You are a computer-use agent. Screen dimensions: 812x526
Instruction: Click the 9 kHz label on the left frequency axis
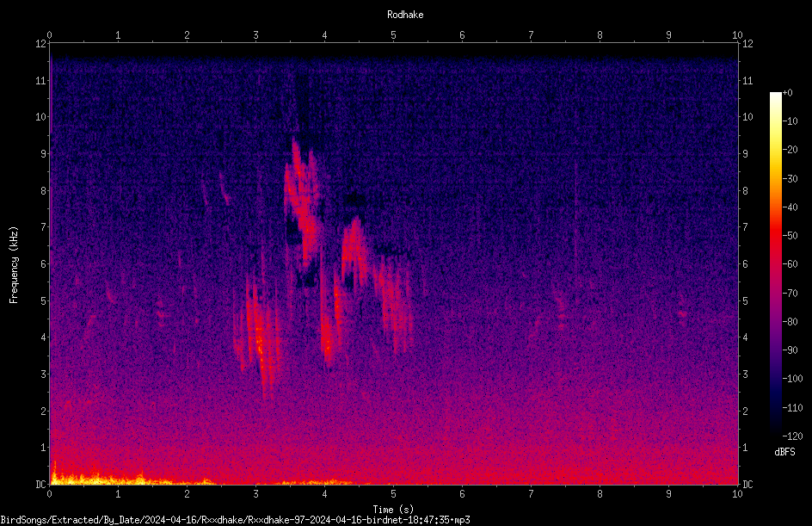pos(44,154)
